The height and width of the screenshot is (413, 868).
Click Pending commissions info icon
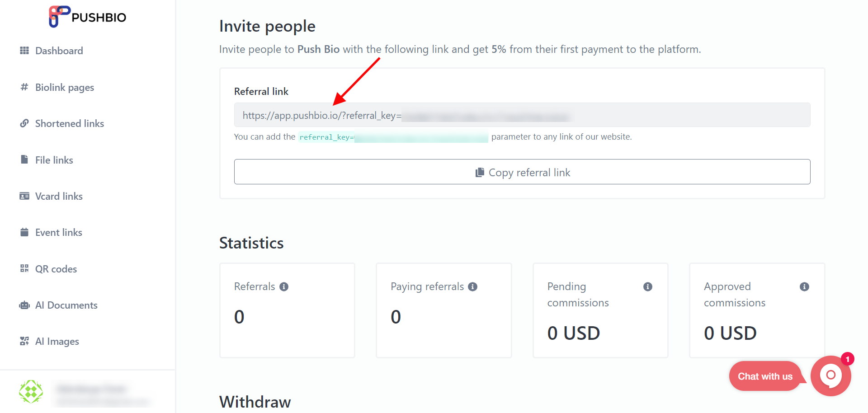tap(648, 286)
